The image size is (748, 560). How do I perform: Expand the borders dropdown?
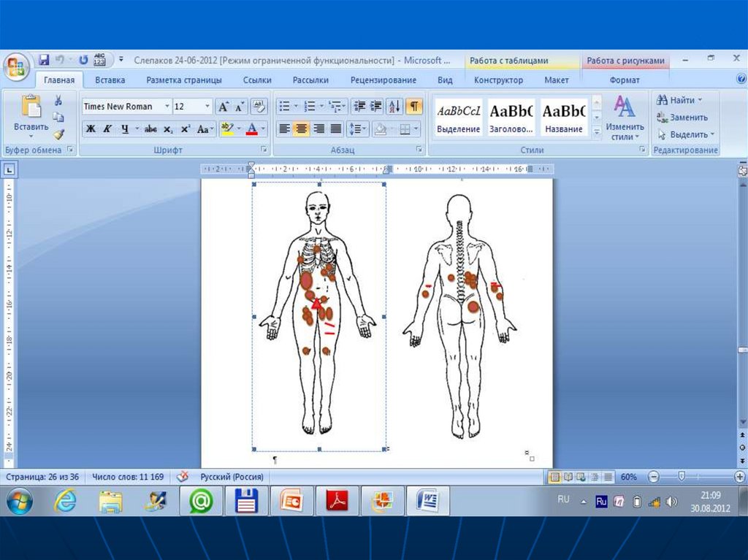click(x=416, y=129)
